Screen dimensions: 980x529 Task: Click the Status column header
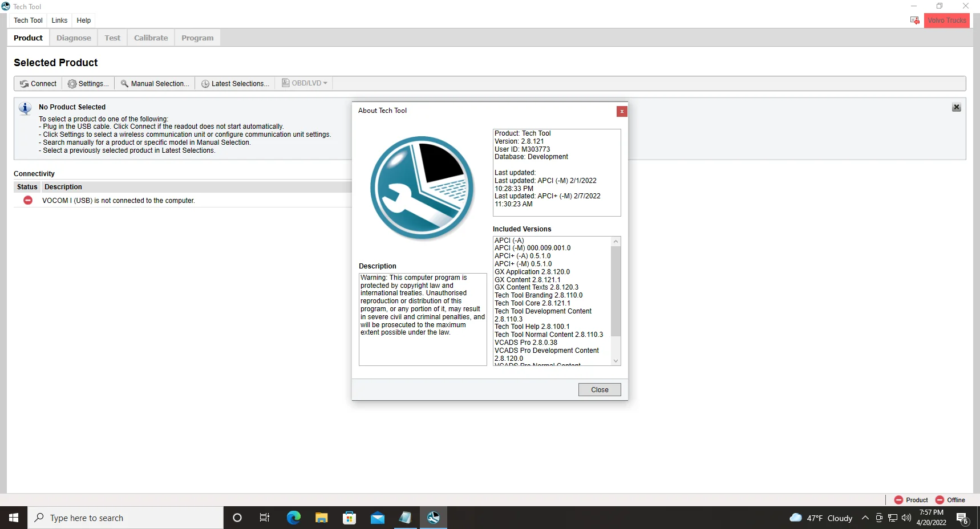click(x=27, y=187)
